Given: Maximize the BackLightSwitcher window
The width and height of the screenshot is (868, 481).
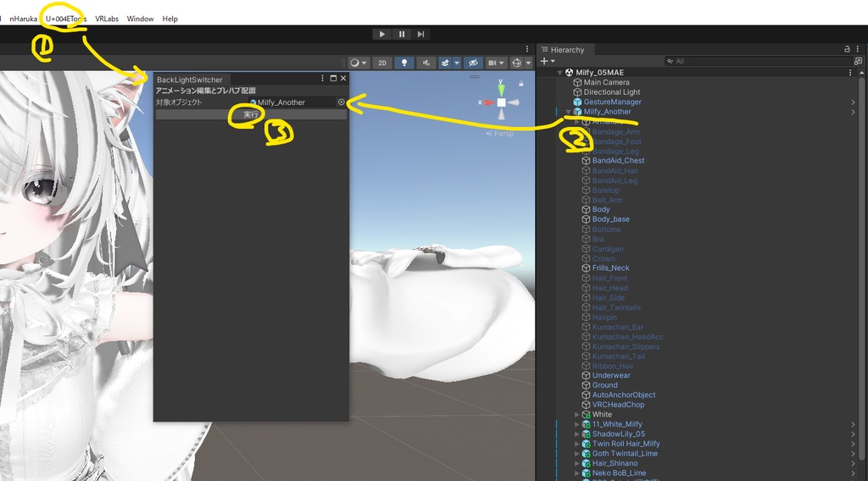Looking at the screenshot, I should (x=333, y=79).
